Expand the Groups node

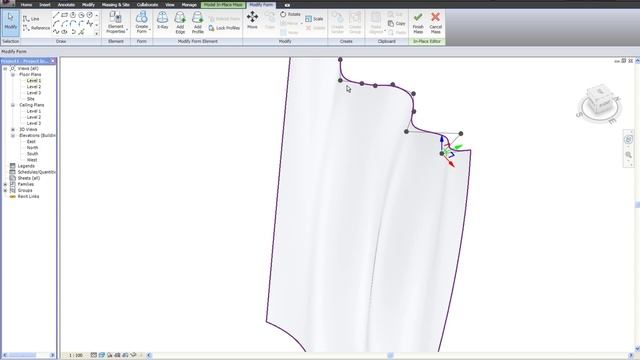(x=5, y=191)
